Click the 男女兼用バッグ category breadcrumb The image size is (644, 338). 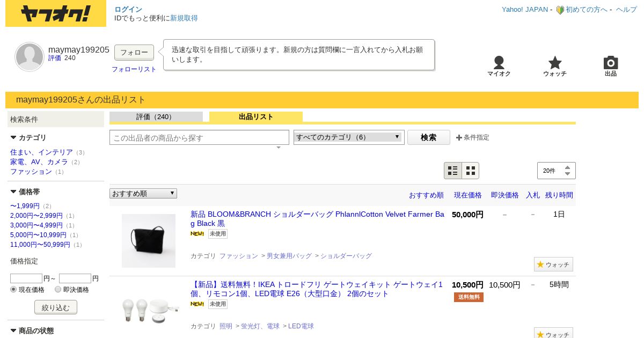pos(289,256)
